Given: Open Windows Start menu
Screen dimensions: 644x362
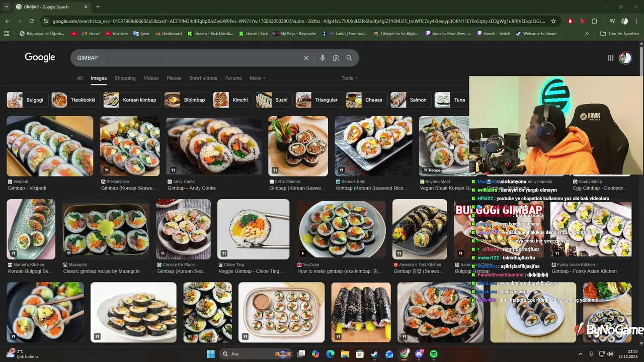Looking at the screenshot, I should 211,354.
